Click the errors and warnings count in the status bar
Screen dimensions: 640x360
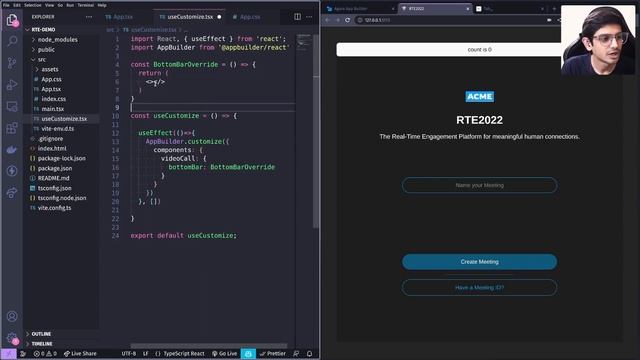tap(45, 354)
